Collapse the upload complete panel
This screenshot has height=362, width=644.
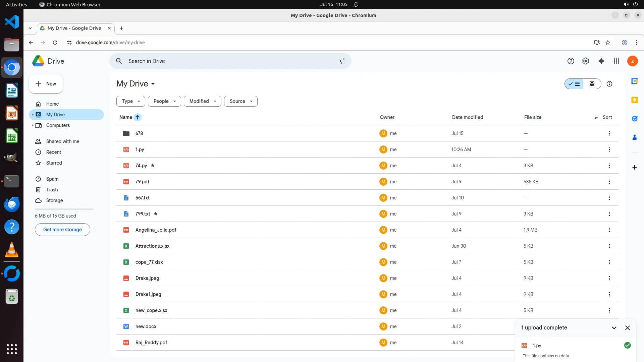(614, 328)
